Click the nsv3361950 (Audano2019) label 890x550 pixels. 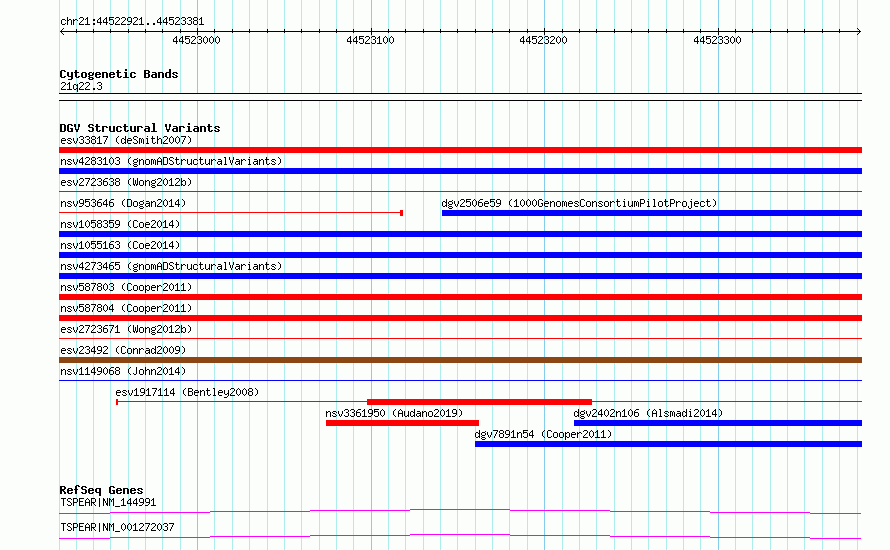pos(394,413)
